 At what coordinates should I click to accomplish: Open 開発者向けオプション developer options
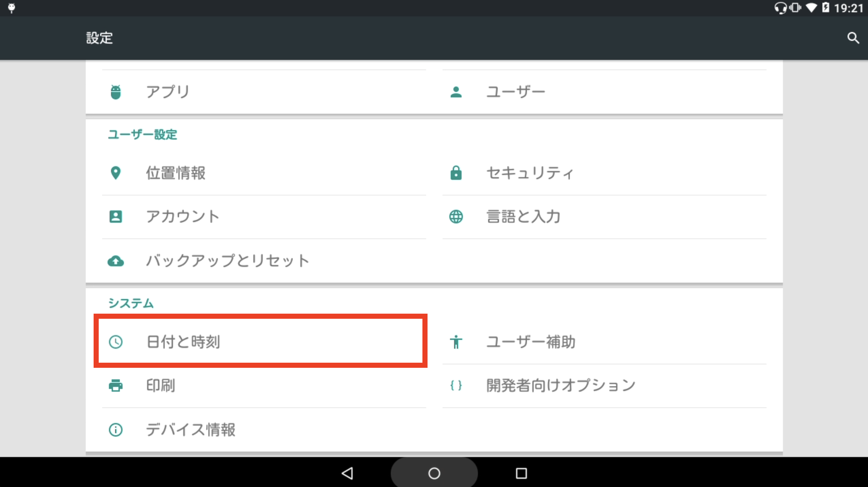561,386
